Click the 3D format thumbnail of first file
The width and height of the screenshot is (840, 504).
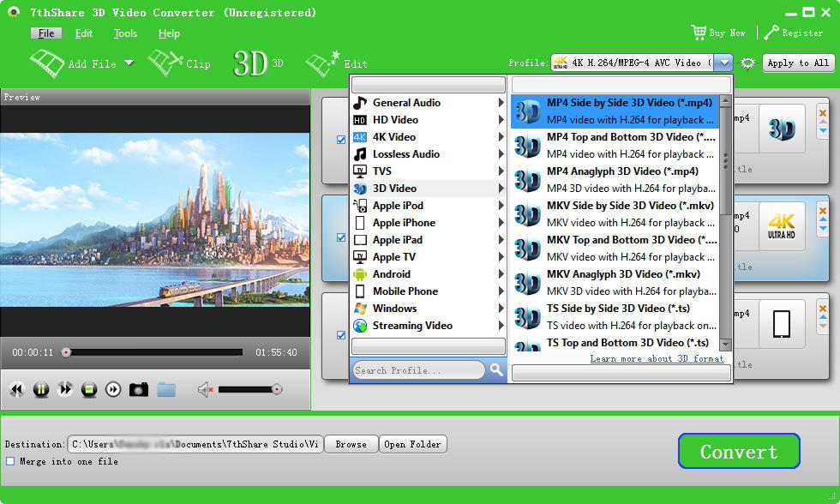782,129
